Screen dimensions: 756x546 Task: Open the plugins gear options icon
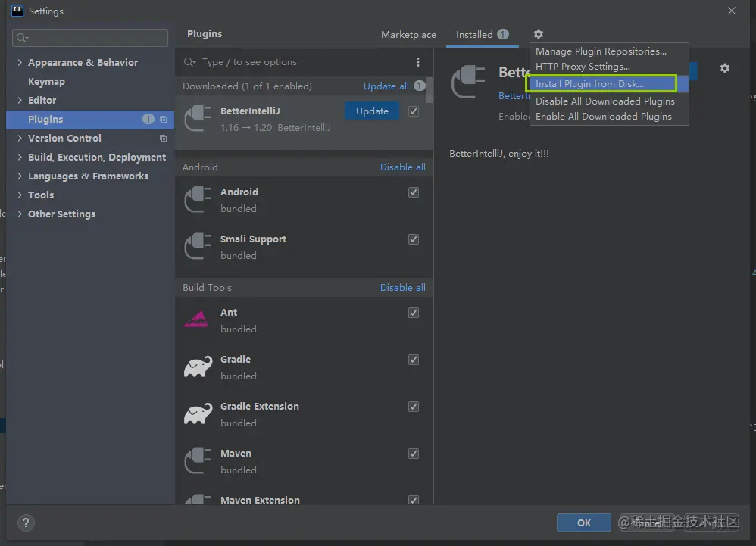pos(539,34)
